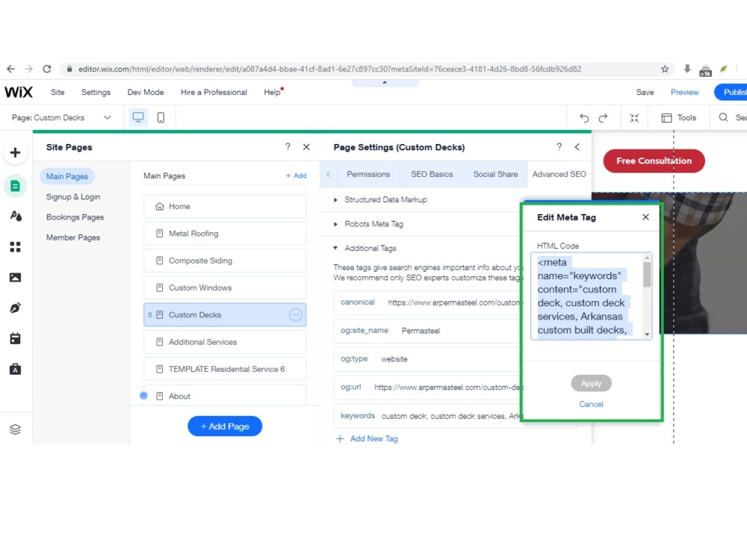Click the + Add Page button
747x560 pixels.
225,426
